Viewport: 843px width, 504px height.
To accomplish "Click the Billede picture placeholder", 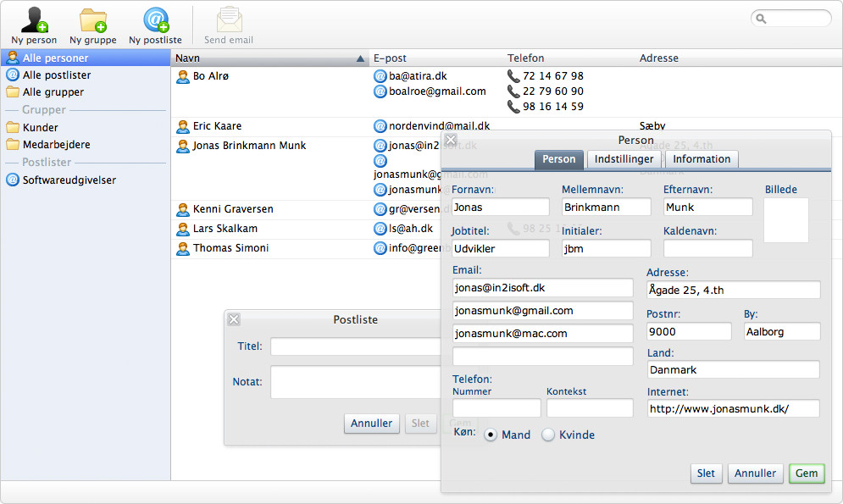I will coord(786,220).
